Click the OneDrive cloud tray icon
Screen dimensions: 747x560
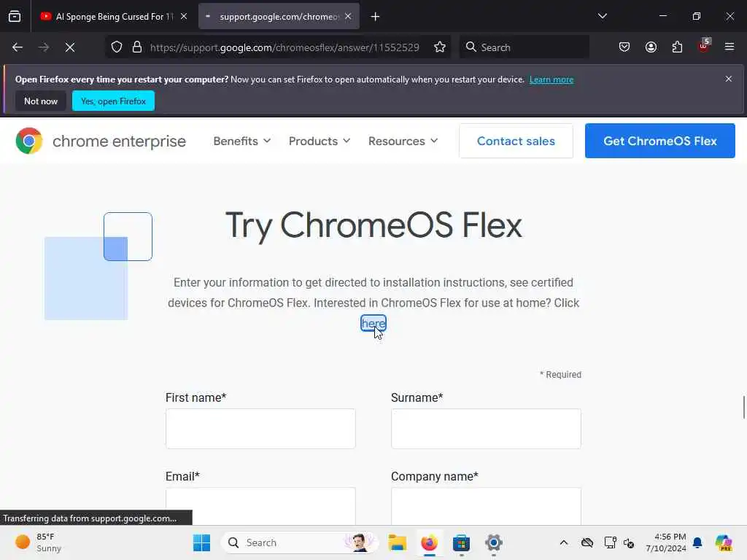point(587,542)
